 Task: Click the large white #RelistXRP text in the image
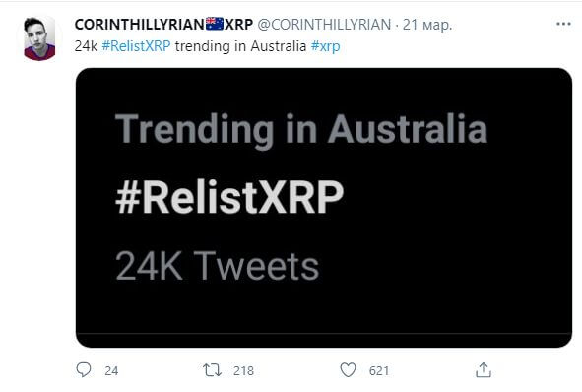coord(229,197)
